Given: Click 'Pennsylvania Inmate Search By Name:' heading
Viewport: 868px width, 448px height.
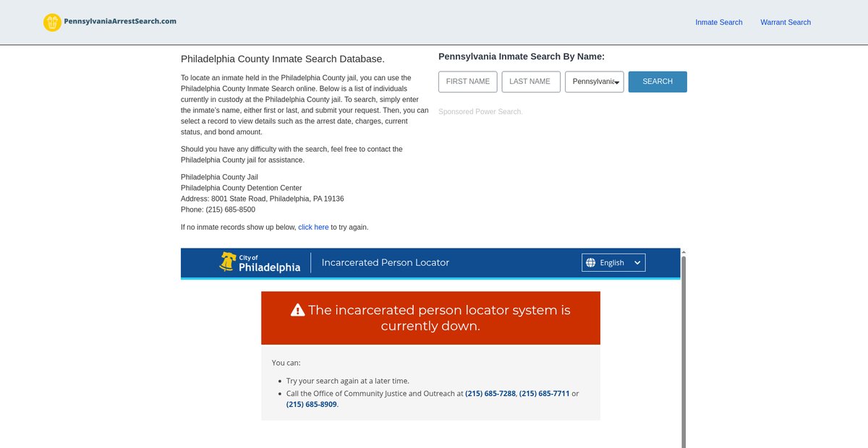Looking at the screenshot, I should [x=522, y=56].
